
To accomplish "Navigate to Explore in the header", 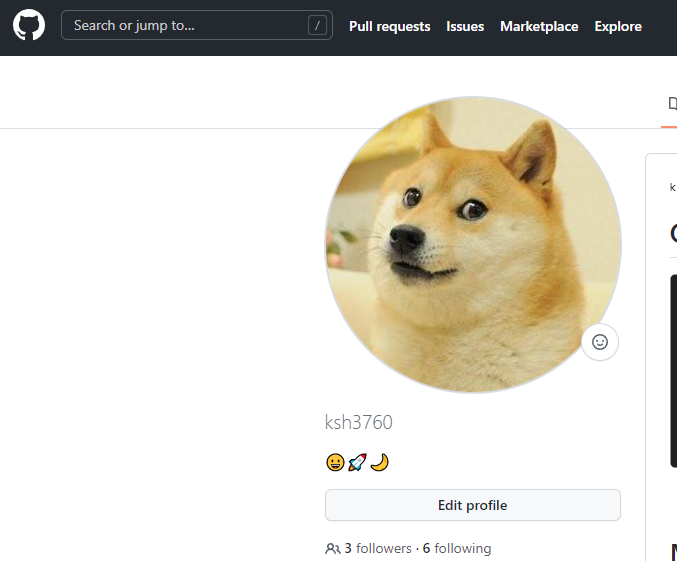I will (x=618, y=26).
